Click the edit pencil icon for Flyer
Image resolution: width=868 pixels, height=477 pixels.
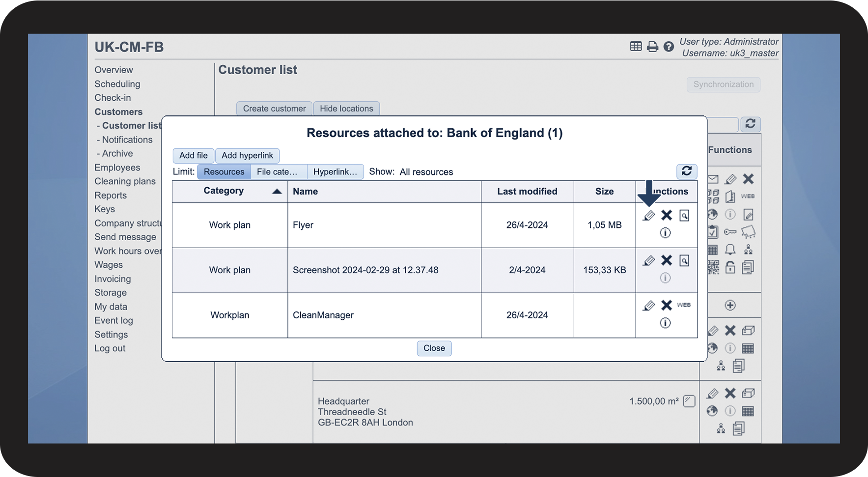point(649,216)
